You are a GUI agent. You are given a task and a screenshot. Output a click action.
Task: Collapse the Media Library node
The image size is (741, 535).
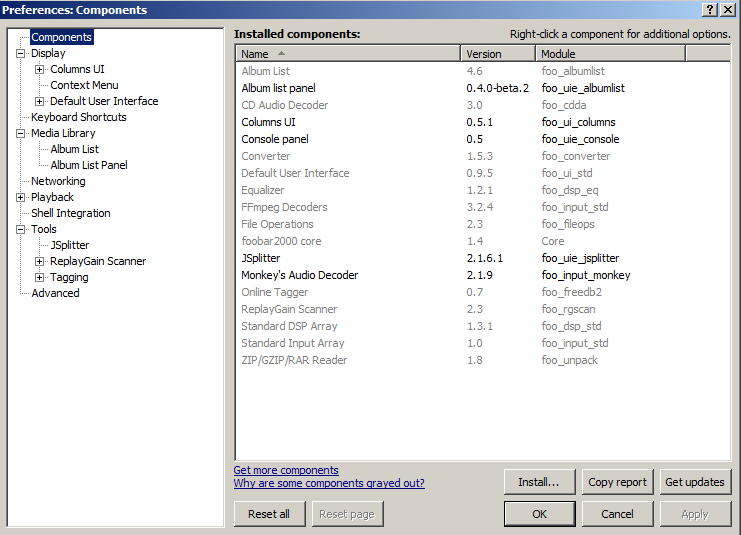pyautogui.click(x=20, y=133)
